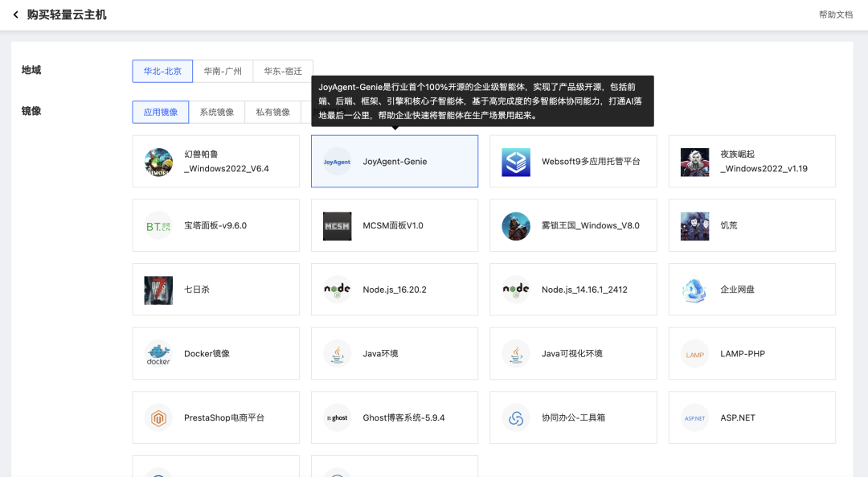Click the 饥荒 game icon
Viewport: 868px width, 477px height.
click(694, 226)
